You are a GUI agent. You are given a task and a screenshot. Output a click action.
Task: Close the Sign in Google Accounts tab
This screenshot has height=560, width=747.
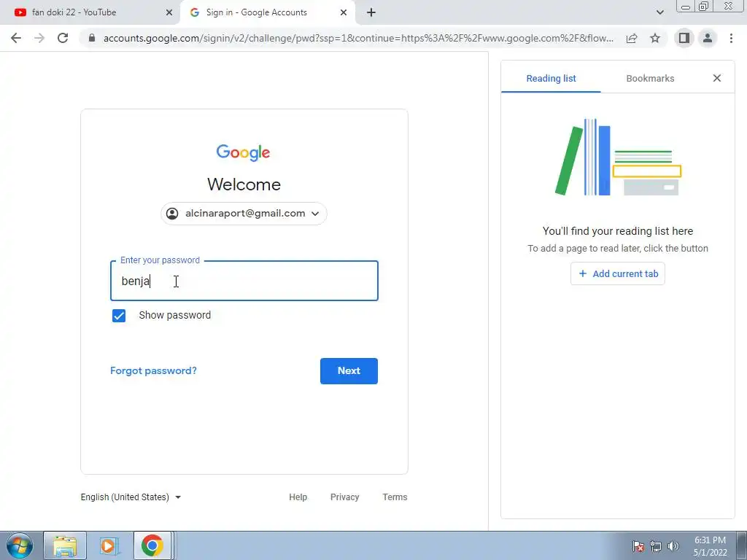344,12
